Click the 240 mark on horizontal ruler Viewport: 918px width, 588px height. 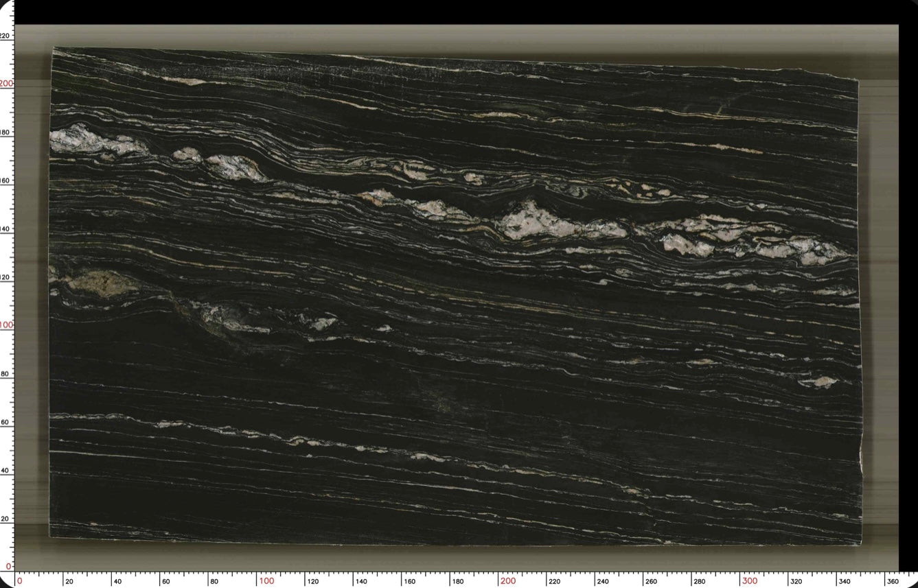pos(603,582)
